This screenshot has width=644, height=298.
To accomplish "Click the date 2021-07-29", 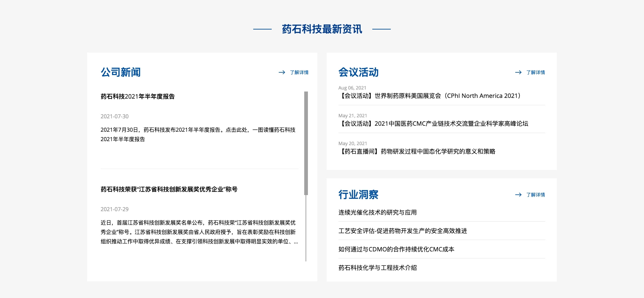I will pos(115,209).
